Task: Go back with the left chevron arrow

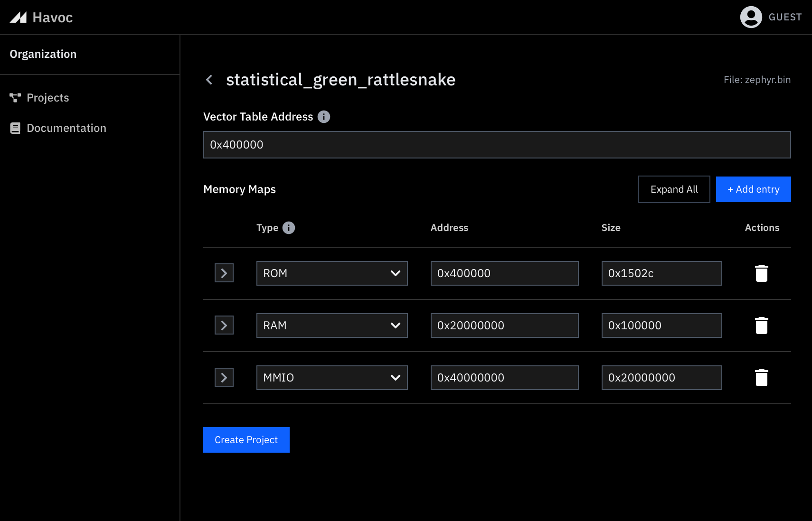Action: (209, 80)
